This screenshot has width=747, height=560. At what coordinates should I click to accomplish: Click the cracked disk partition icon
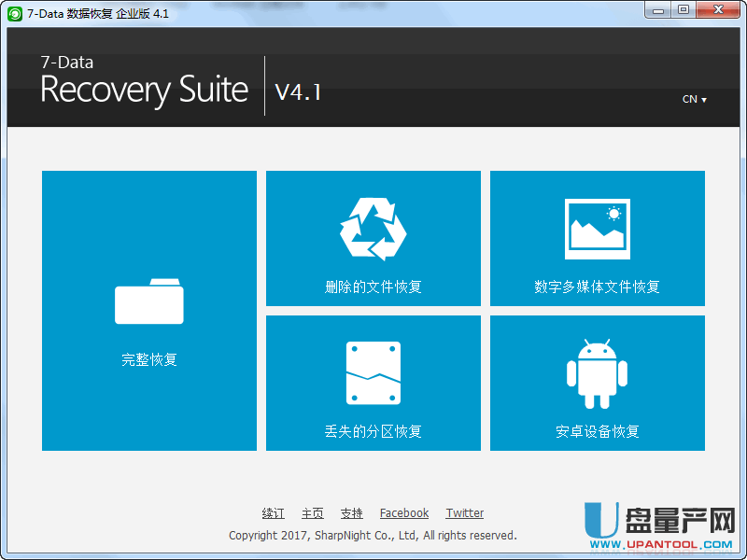tap(373, 373)
